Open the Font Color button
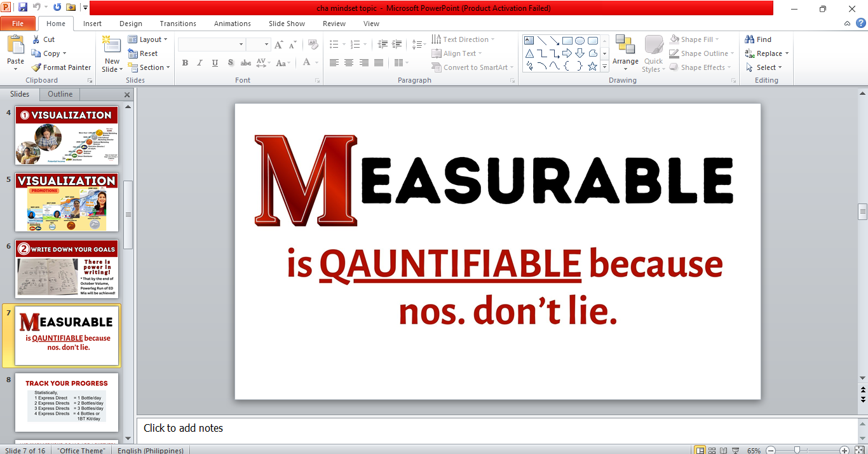 (307, 62)
